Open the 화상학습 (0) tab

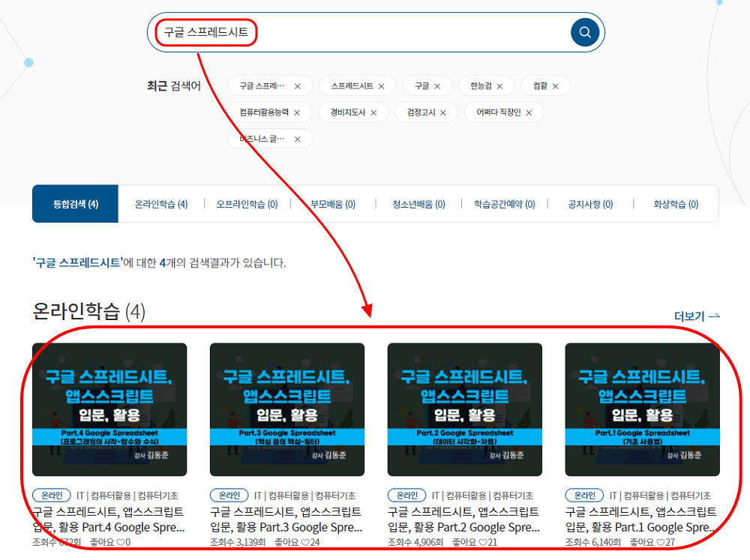coord(676,204)
